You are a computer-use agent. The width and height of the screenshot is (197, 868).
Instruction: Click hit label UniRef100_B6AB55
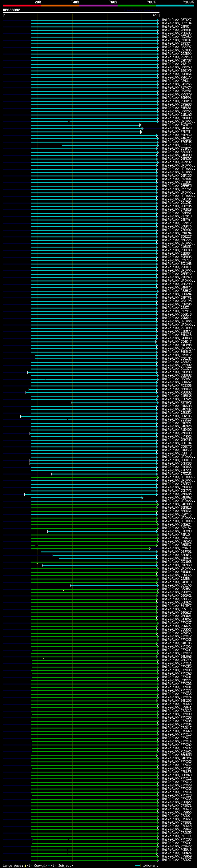[176, 755]
